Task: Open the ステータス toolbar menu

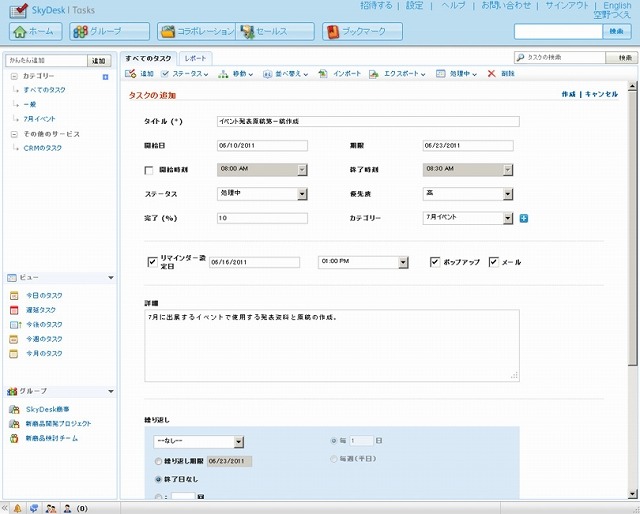Action: [x=184, y=73]
